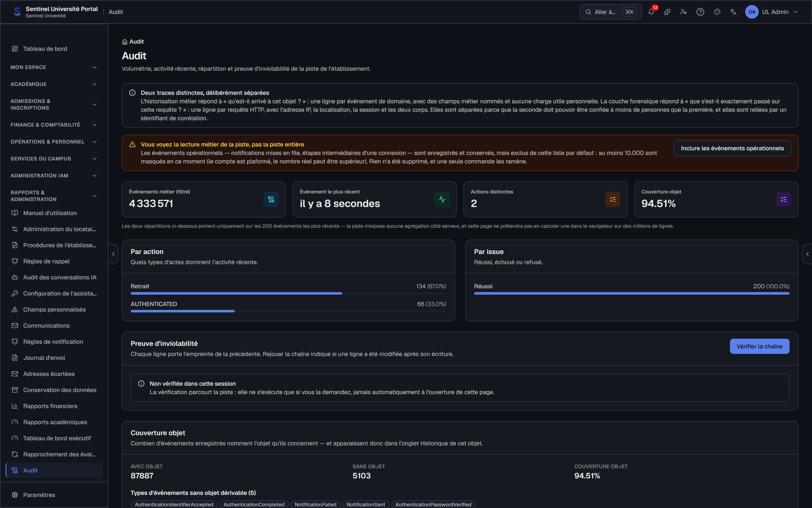Open Administration du locataire page

point(54,229)
